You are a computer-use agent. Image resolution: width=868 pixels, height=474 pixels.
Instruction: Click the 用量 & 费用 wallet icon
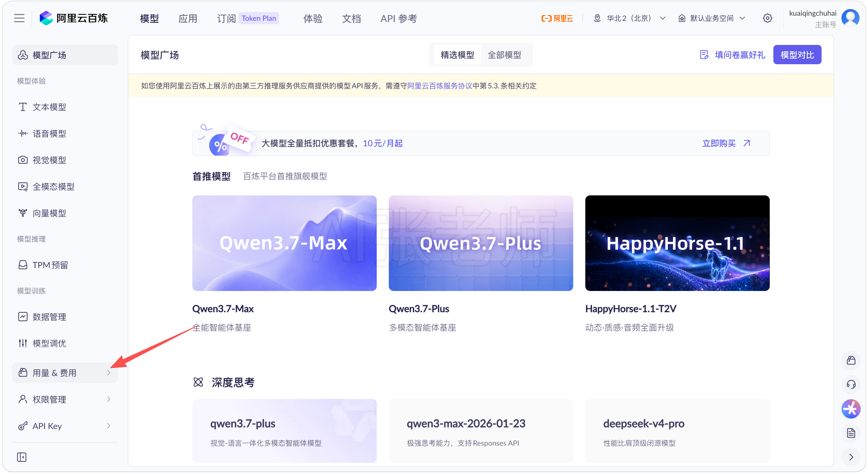(23, 372)
